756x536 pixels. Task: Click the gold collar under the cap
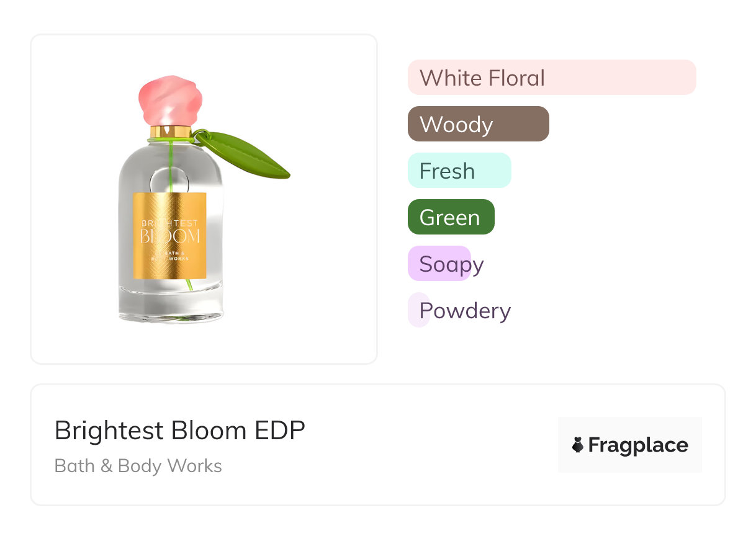coord(170,131)
